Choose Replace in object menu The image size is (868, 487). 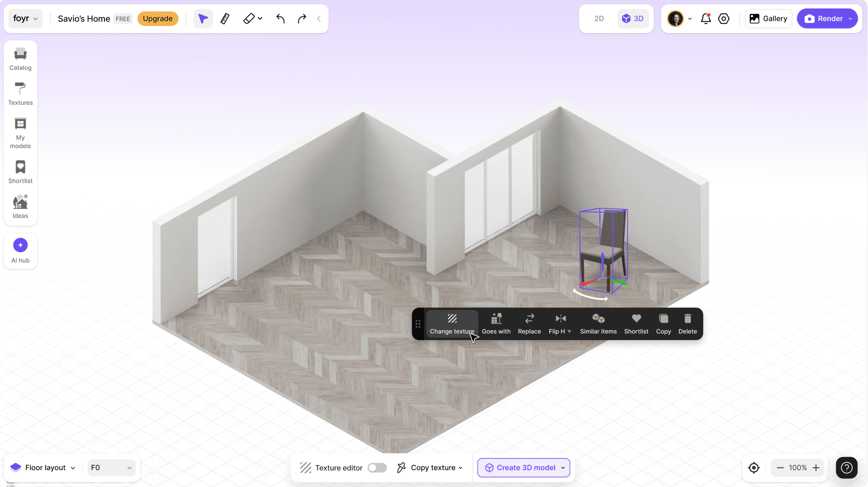pos(529,324)
